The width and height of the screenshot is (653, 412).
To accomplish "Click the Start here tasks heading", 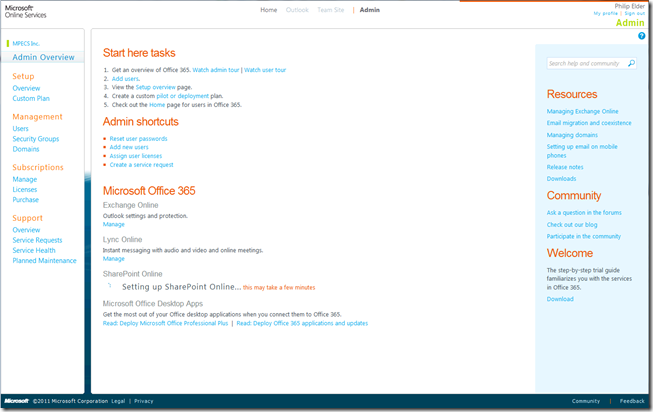I will (139, 53).
